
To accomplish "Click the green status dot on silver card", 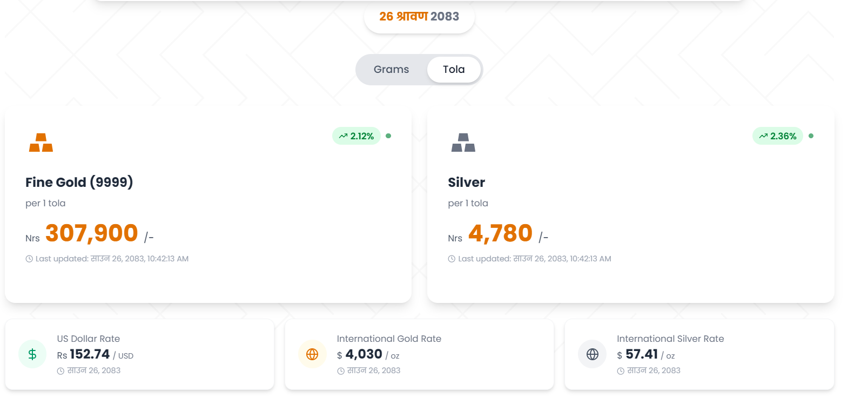I will tap(811, 136).
